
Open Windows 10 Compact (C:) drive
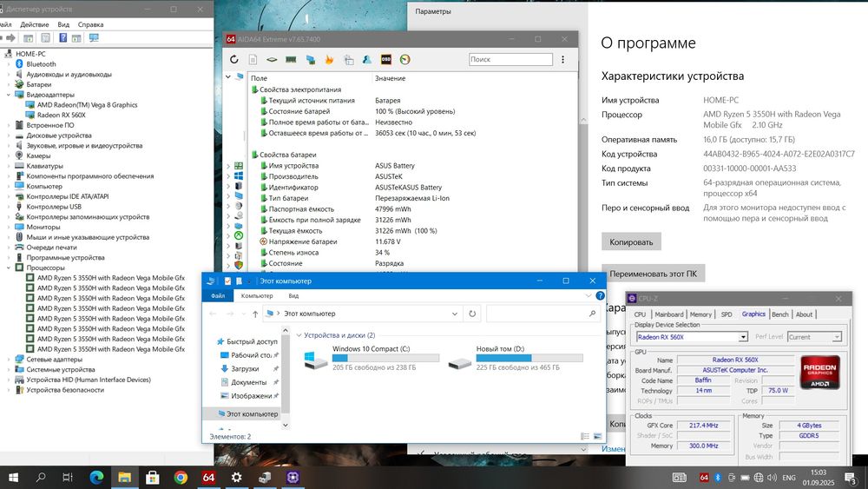pos(372,358)
